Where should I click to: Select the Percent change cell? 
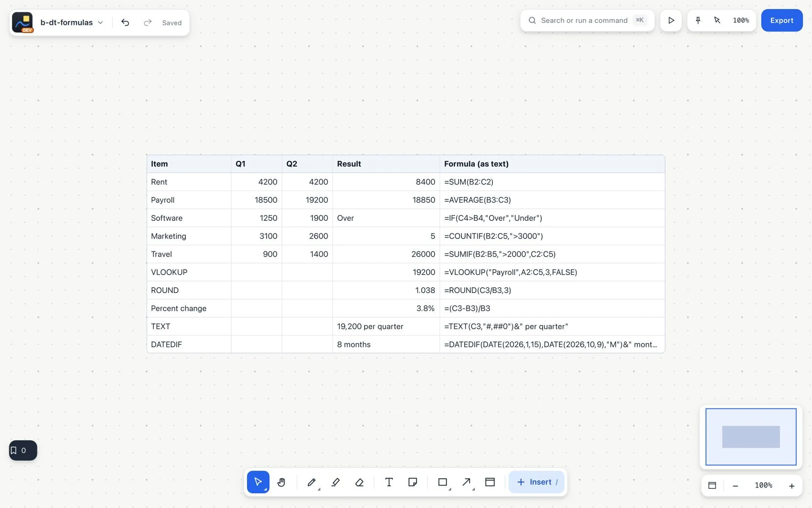click(189, 309)
